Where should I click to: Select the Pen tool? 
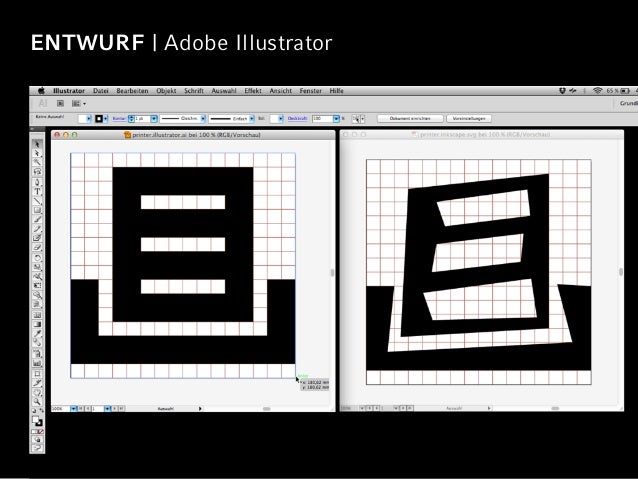pyautogui.click(x=37, y=182)
